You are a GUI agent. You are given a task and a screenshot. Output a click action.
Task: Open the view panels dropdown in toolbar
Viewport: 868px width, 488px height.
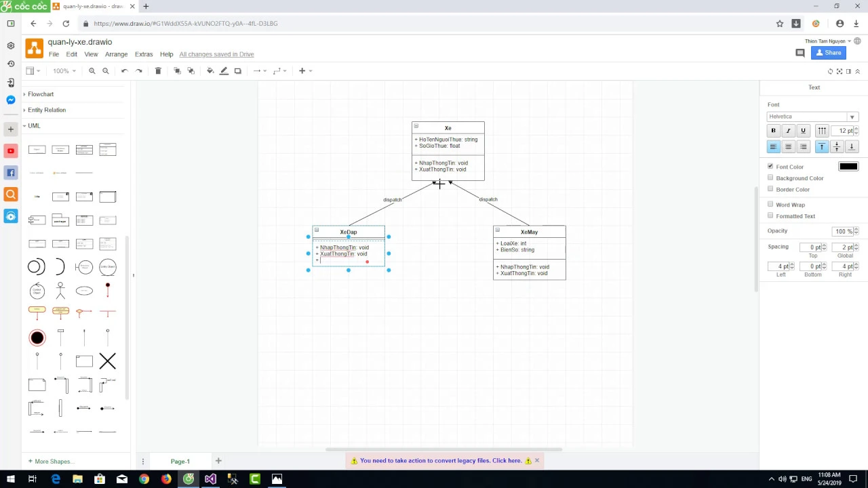point(33,70)
